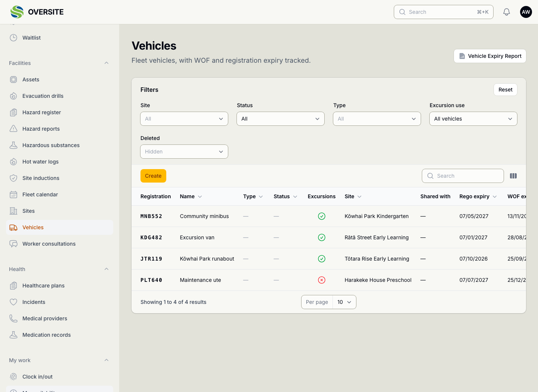
Task: Open the Site filter dropdown
Action: coord(184,119)
